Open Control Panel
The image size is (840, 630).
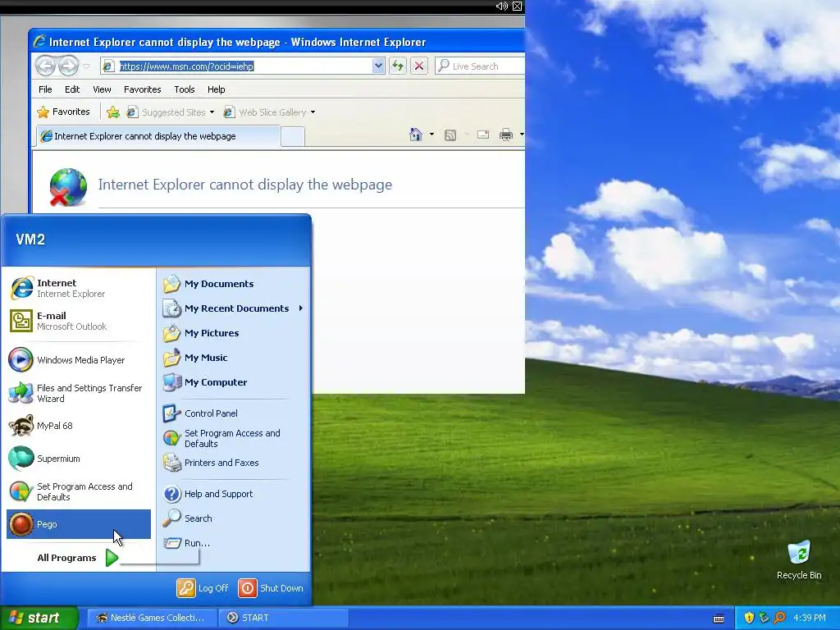(x=234, y=413)
